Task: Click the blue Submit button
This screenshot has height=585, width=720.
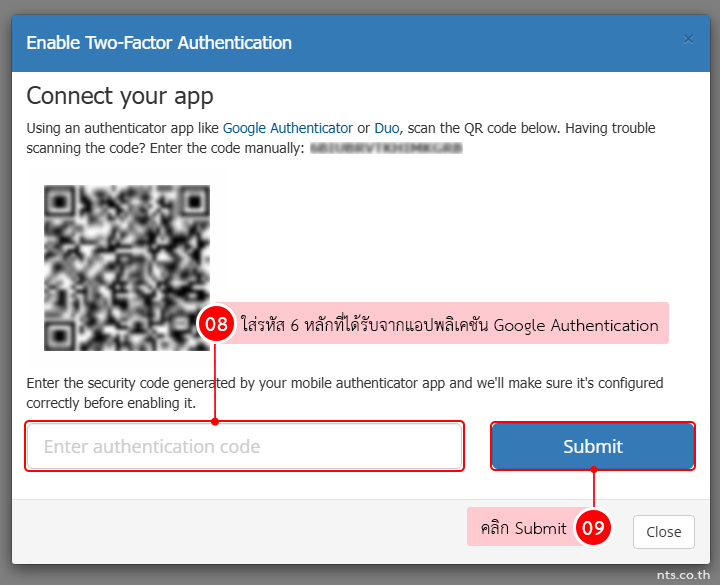Action: point(593,446)
